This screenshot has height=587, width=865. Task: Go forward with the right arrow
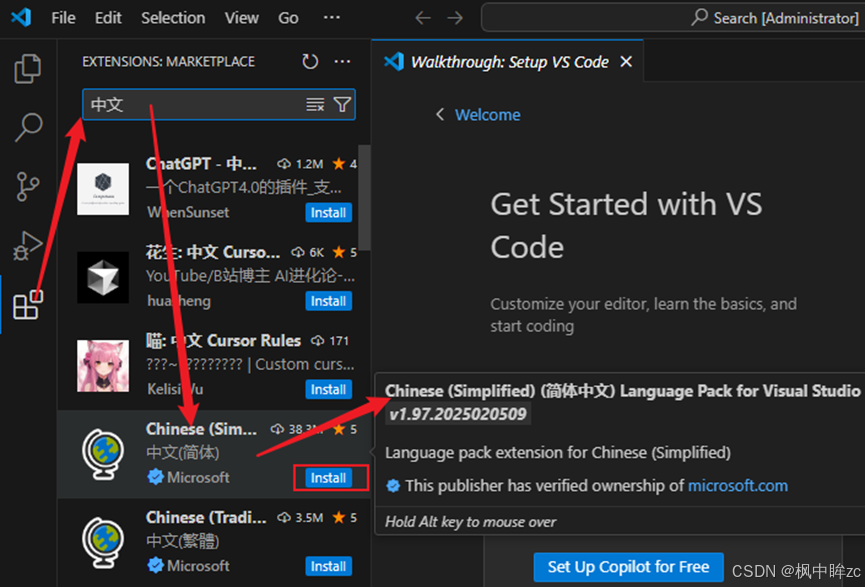pyautogui.click(x=455, y=18)
